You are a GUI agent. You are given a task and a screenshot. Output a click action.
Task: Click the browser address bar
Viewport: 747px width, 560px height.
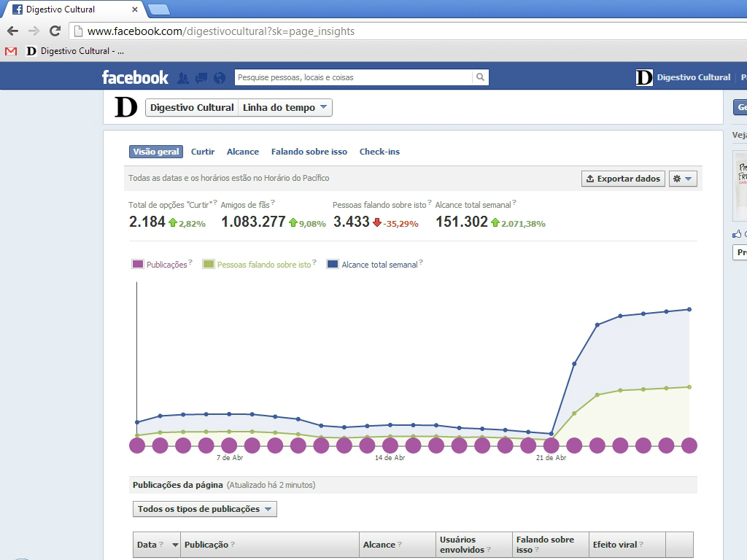pyautogui.click(x=409, y=31)
